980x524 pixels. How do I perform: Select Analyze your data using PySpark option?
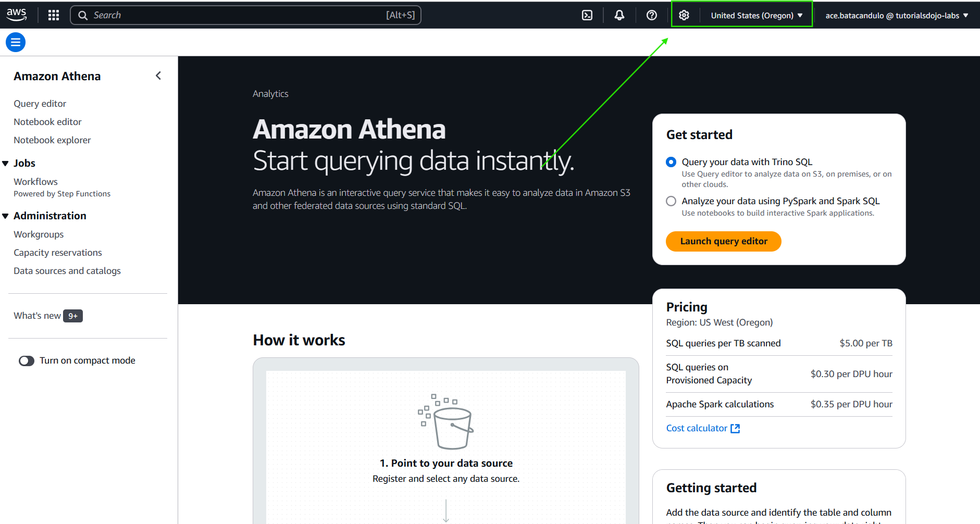[671, 201]
